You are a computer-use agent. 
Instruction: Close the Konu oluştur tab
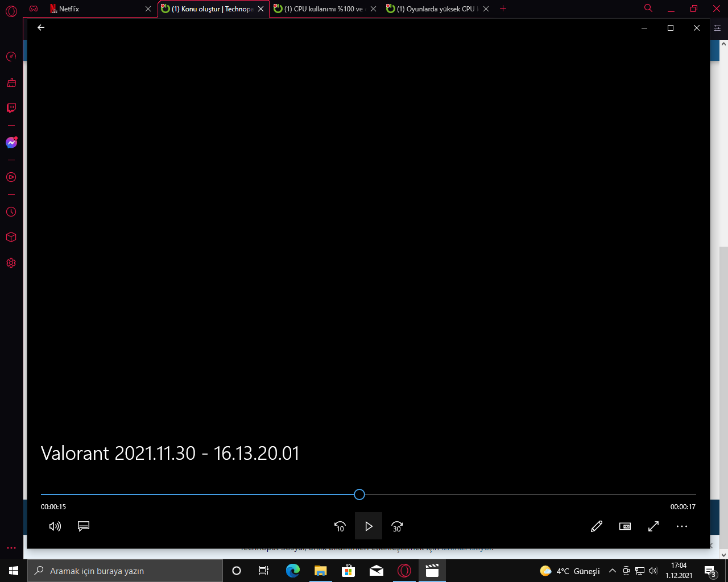260,9
